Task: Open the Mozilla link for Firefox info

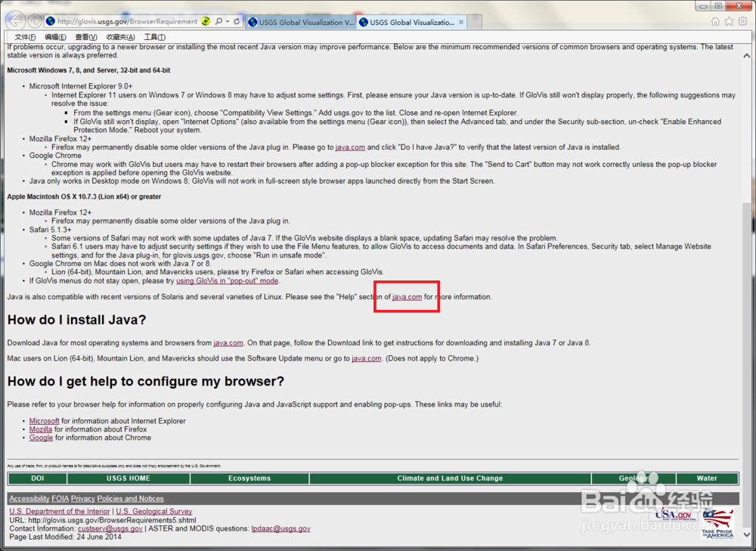Action: (x=41, y=429)
